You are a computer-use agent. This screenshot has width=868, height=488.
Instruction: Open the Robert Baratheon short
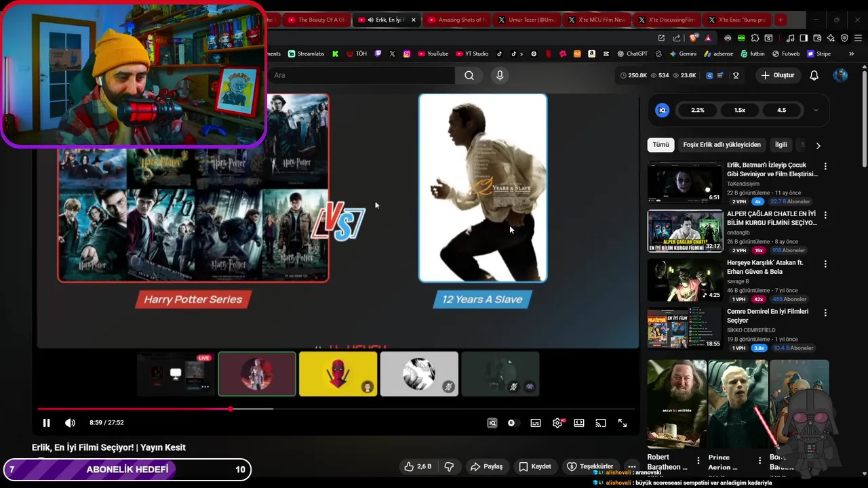[677, 404]
